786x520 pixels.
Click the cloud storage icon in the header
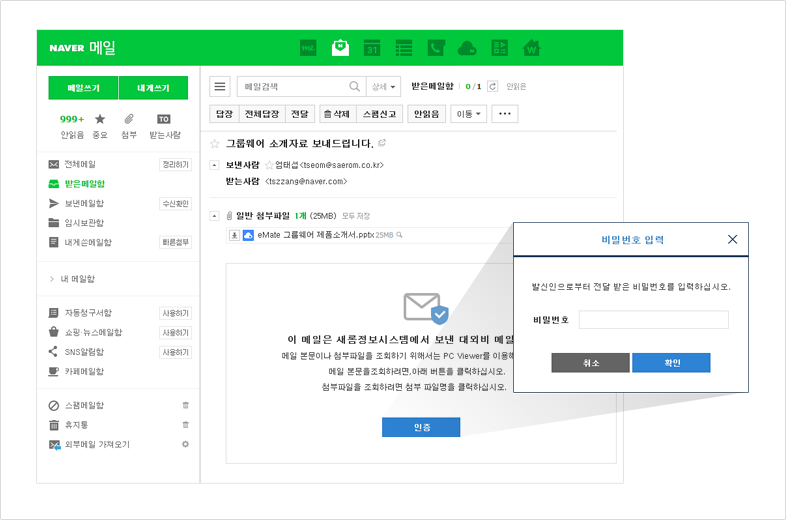pyautogui.click(x=467, y=48)
